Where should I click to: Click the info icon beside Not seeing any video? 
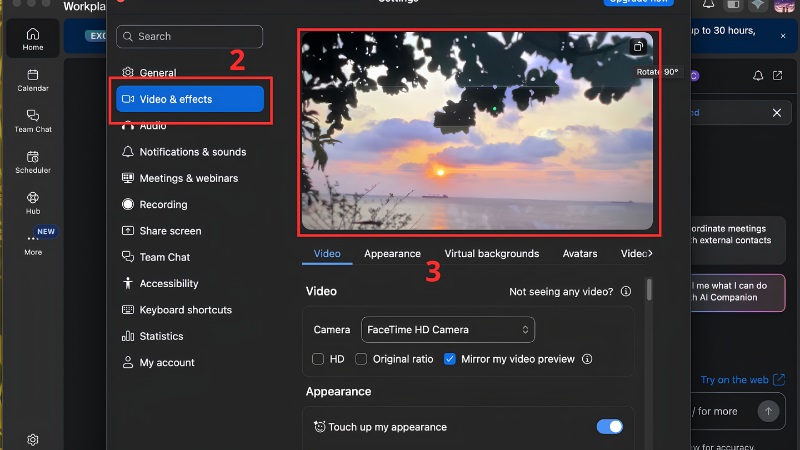pyautogui.click(x=626, y=291)
